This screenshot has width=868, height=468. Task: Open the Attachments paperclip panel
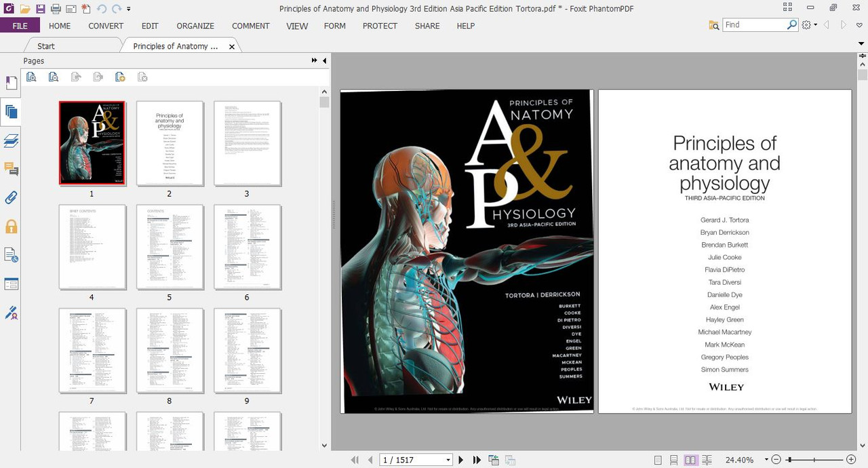tap(11, 197)
